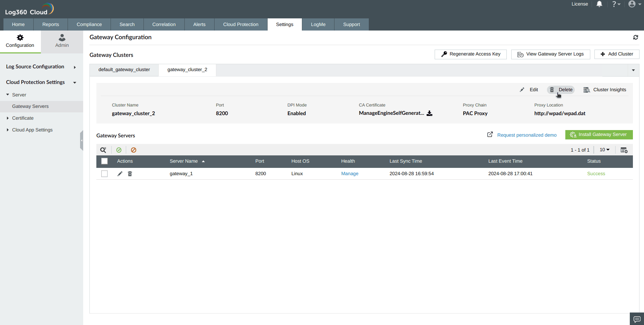This screenshot has height=325, width=644.
Task: Click the Last Sync Time column header
Action: coord(406,161)
